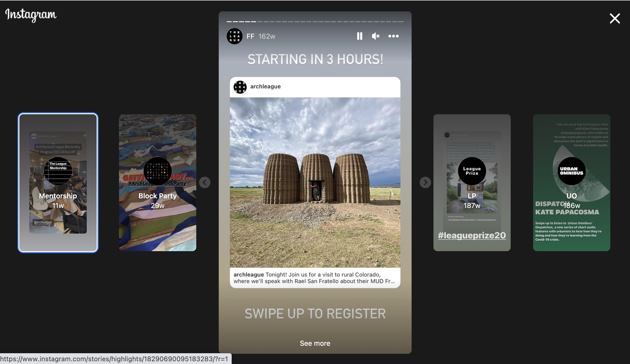
Task: Click the embedded post caption text
Action: pos(314,278)
